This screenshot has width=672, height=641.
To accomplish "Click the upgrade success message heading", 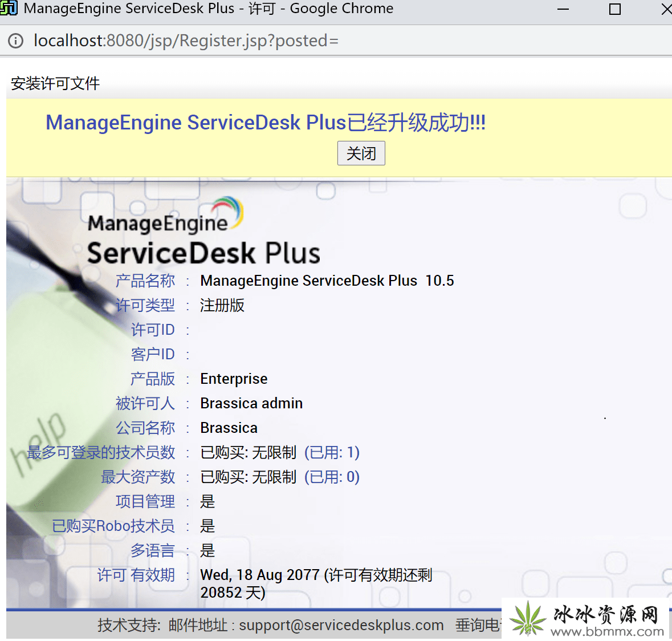I will 266,123.
